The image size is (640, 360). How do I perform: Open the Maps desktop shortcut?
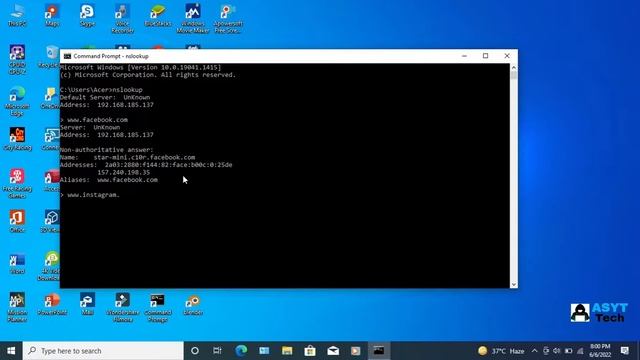tap(52, 16)
